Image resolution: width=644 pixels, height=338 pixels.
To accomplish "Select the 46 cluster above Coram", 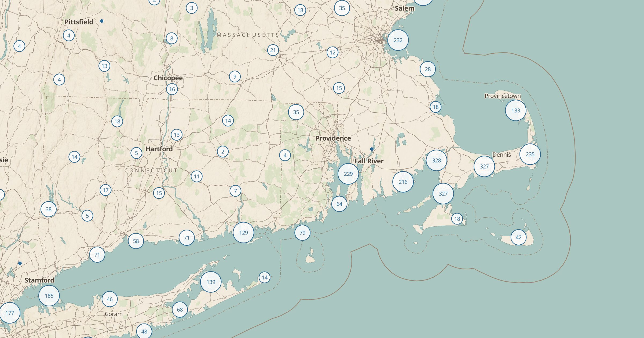I will point(109,299).
